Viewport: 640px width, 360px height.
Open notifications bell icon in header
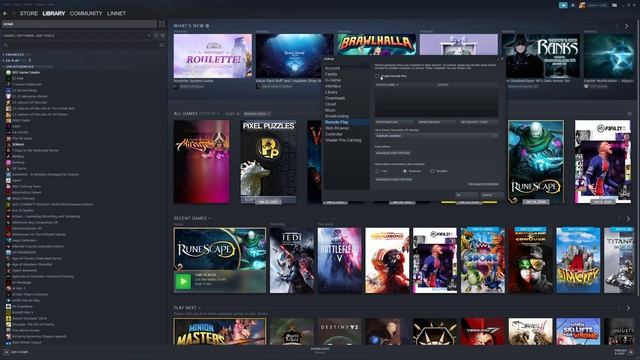coord(573,5)
